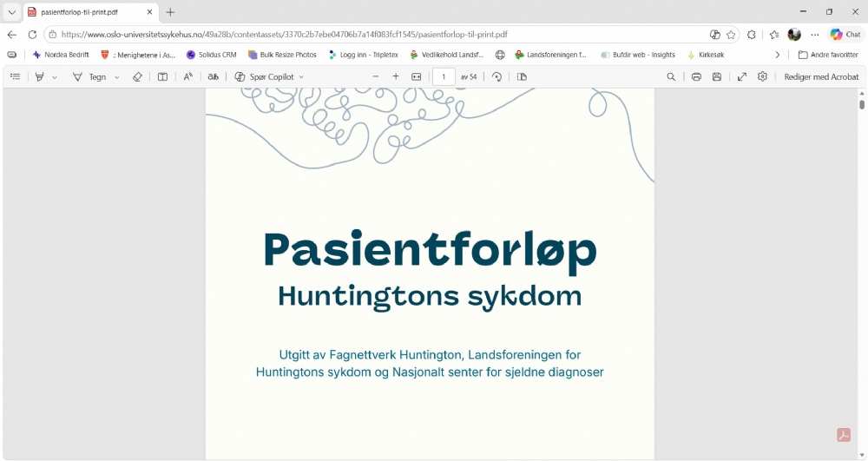Open the Kirkesøk bookmark
This screenshot has height=461, width=868.
point(706,55)
